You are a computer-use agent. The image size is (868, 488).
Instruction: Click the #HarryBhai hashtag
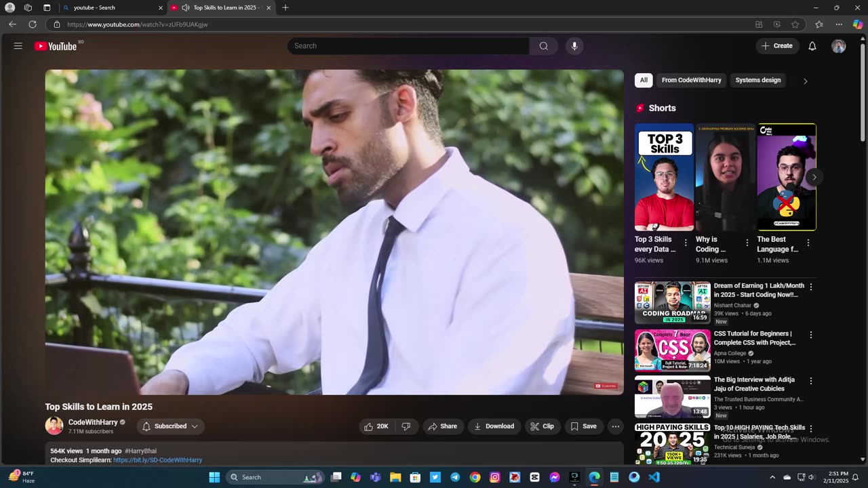click(140, 451)
